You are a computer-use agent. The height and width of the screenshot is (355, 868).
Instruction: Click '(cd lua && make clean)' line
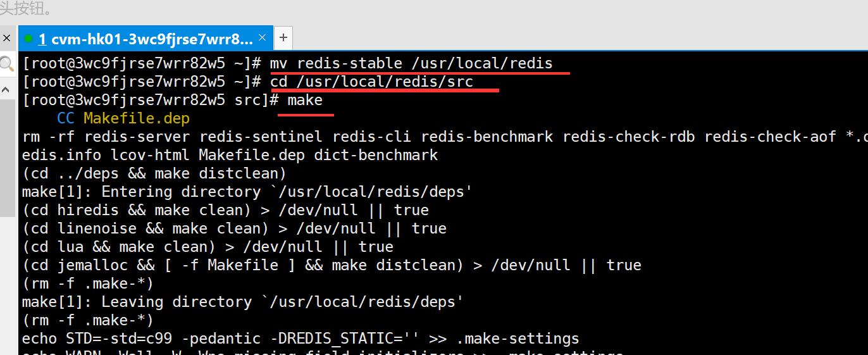pos(208,247)
